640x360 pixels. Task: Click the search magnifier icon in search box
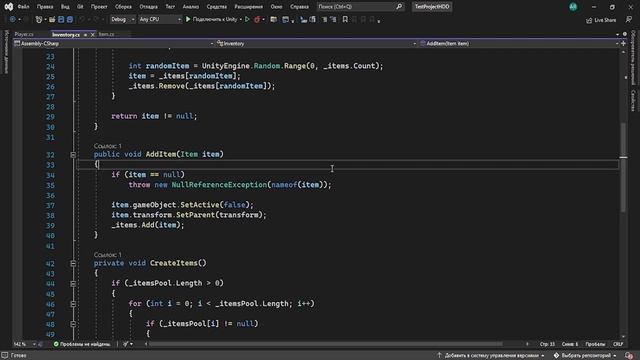(x=399, y=7)
